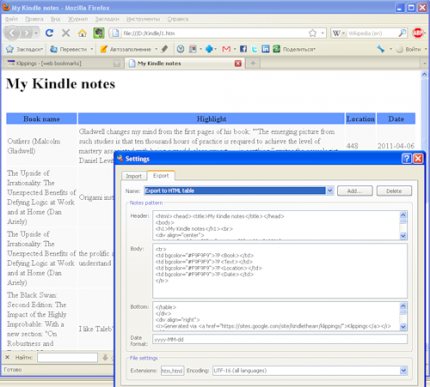Open the Справка menu

point(178,19)
